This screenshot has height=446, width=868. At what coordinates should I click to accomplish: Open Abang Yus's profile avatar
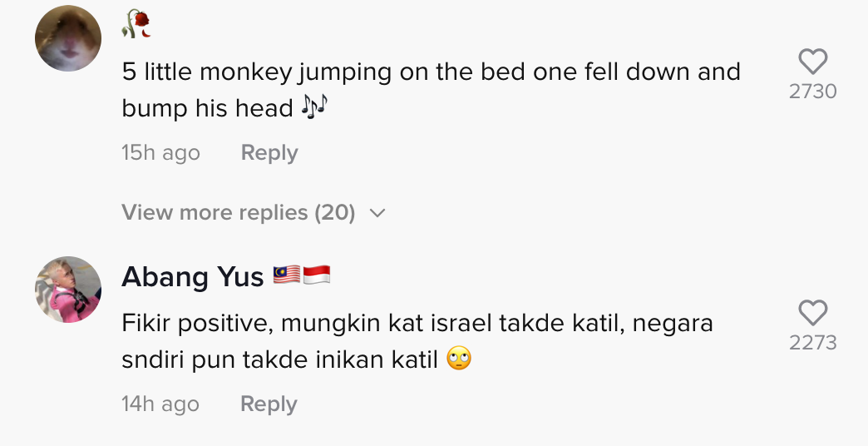(x=68, y=289)
